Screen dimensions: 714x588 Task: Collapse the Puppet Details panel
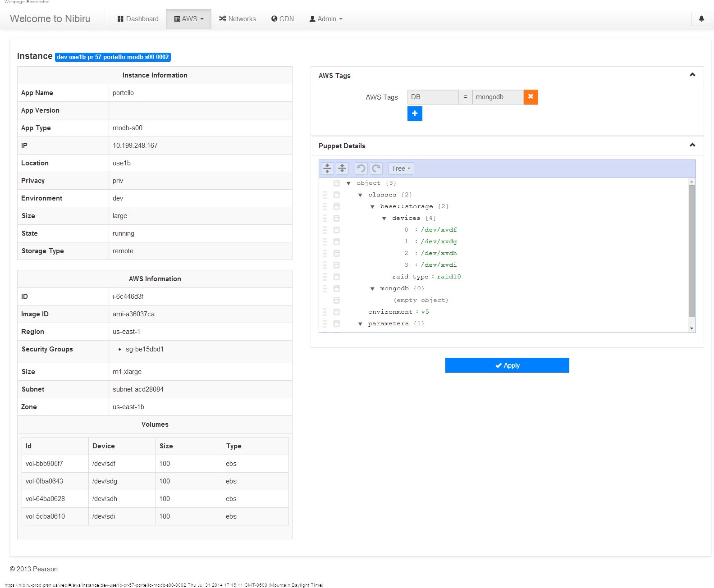[x=692, y=145]
